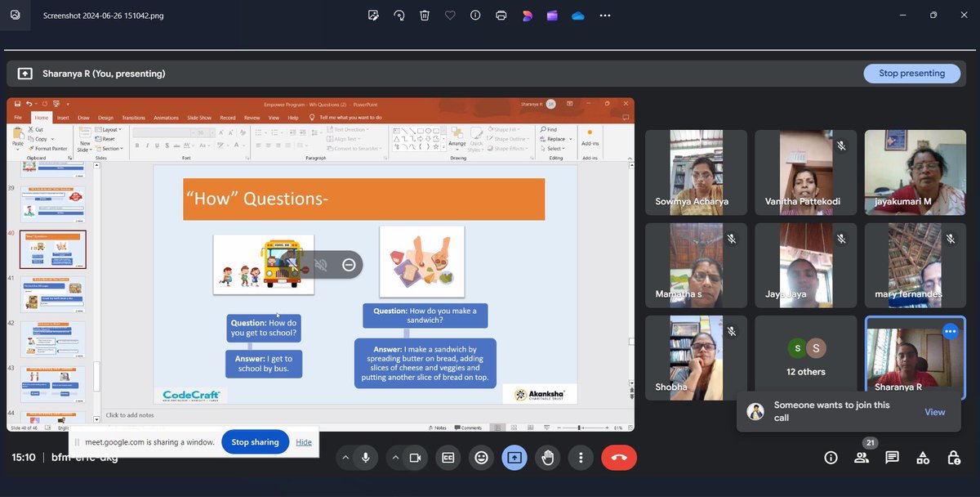Open the edit image tool in Photos
Screen dimensions: 980x497
373,15
